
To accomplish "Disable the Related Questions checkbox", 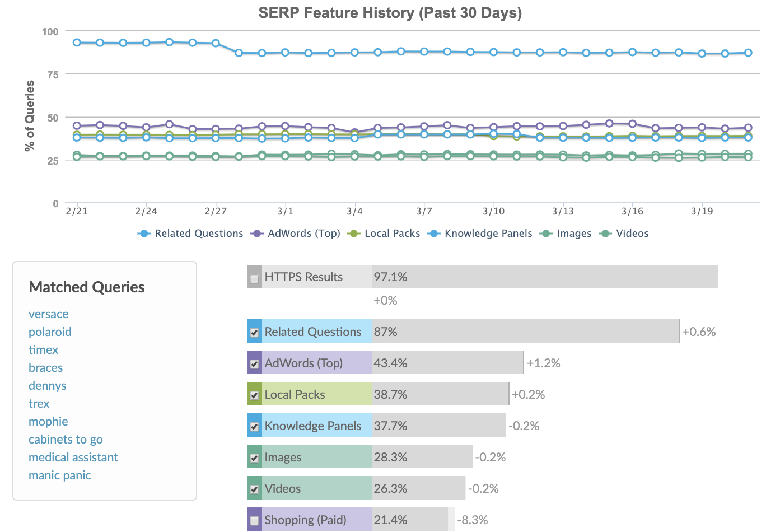I will [x=254, y=332].
